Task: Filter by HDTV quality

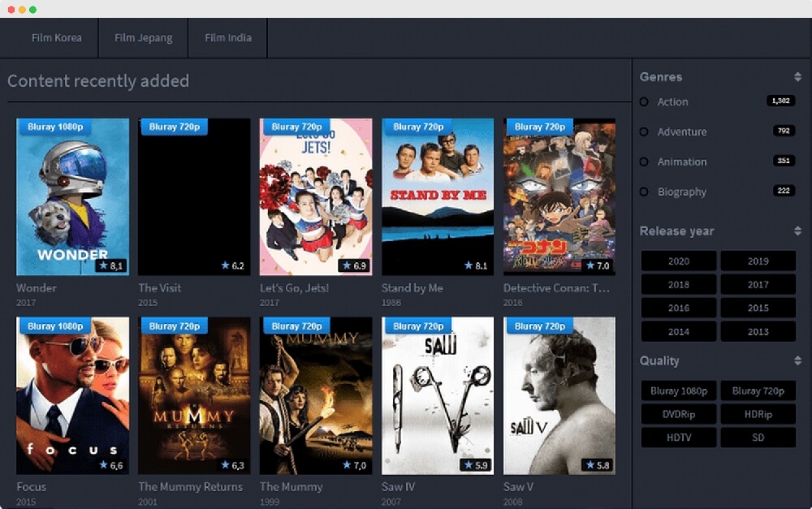Action: pyautogui.click(x=678, y=438)
